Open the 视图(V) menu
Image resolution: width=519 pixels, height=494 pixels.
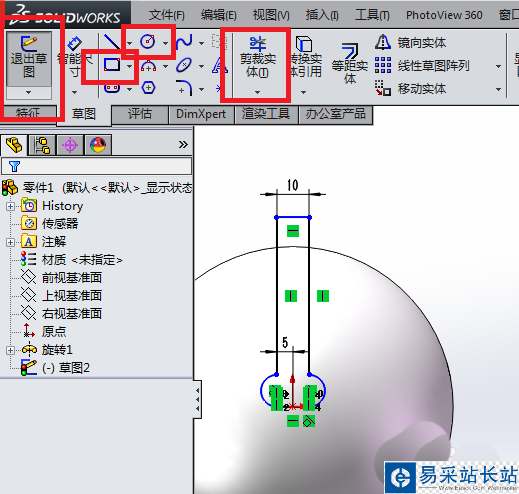point(271,15)
